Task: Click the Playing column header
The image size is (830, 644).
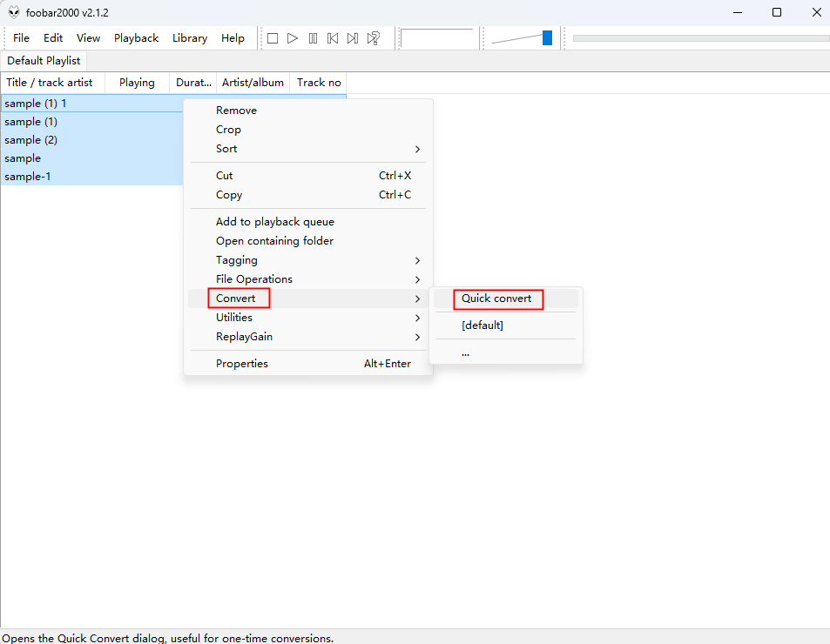Action: point(137,83)
